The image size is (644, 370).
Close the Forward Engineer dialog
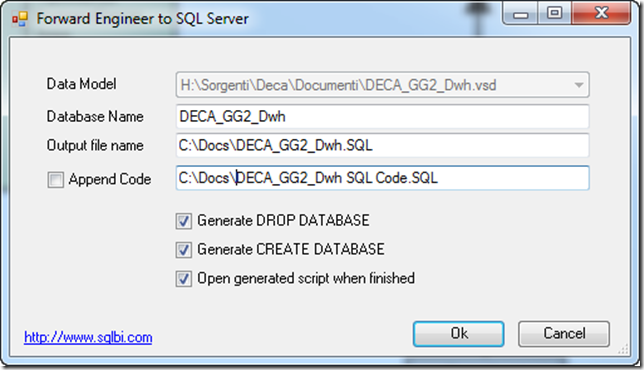601,14
